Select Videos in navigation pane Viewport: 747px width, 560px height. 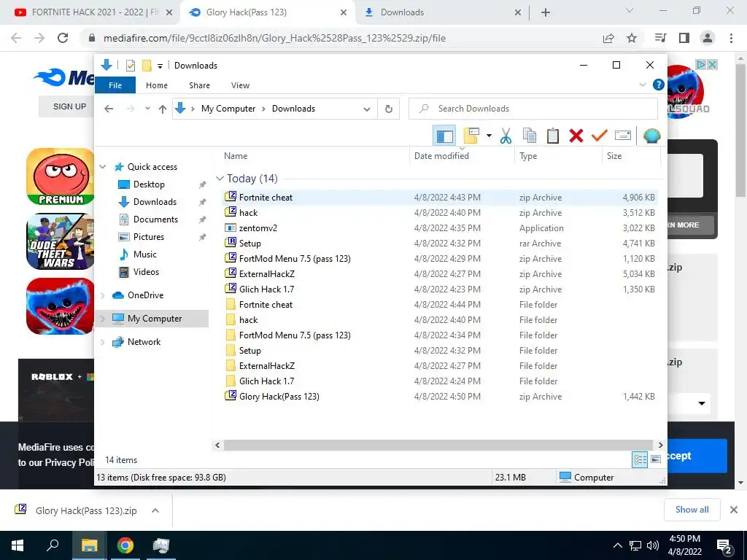click(x=146, y=272)
